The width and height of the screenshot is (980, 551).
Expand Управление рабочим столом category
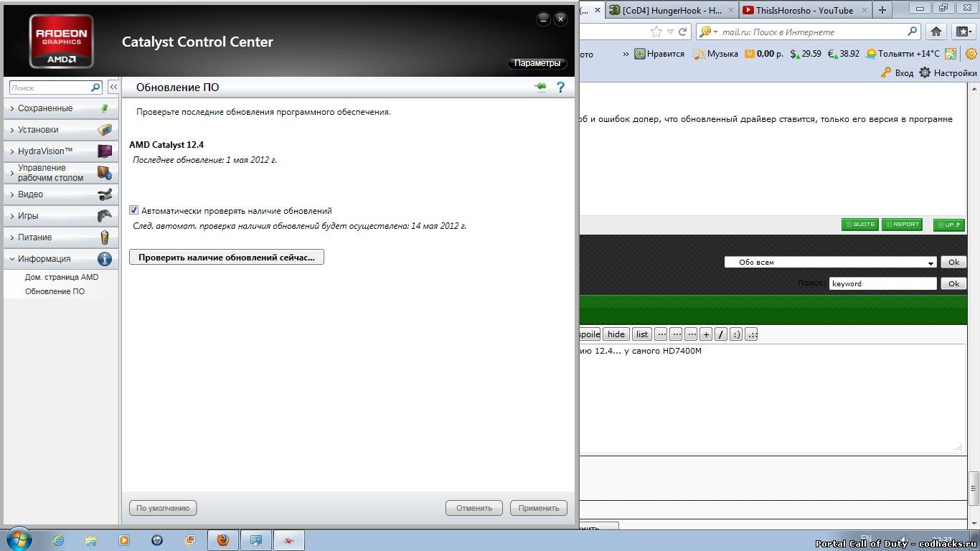coord(50,173)
